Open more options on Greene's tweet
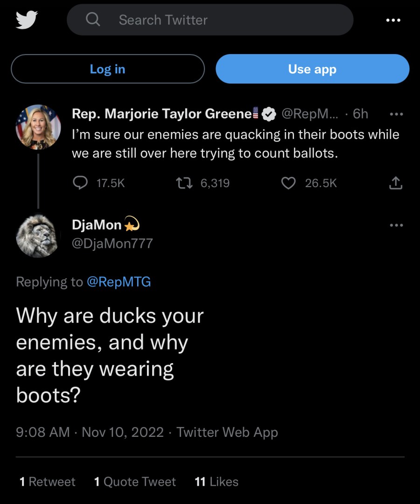 tap(396, 113)
